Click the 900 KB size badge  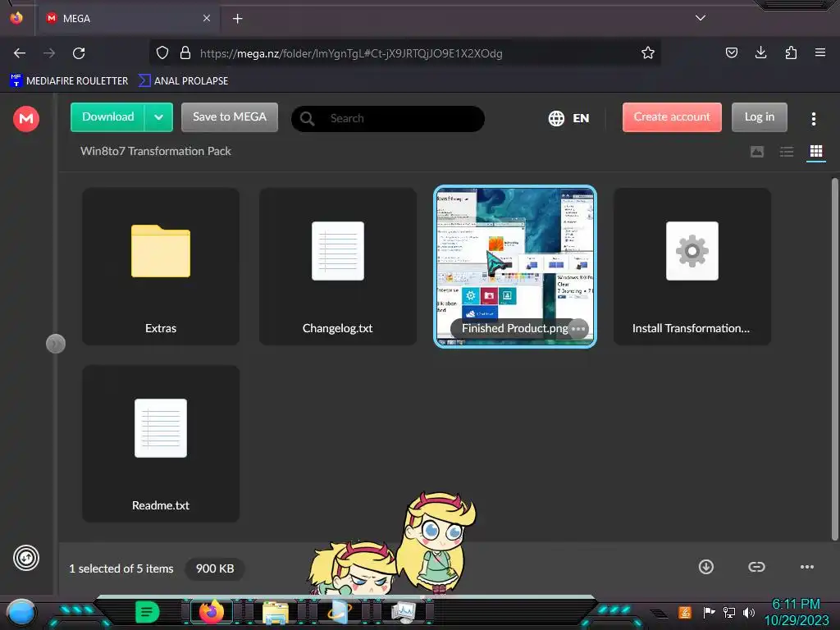tap(215, 568)
